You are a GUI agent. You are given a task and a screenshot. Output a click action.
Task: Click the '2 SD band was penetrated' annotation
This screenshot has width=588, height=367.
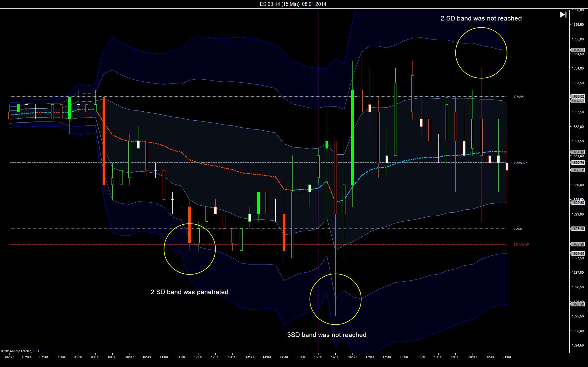point(189,292)
